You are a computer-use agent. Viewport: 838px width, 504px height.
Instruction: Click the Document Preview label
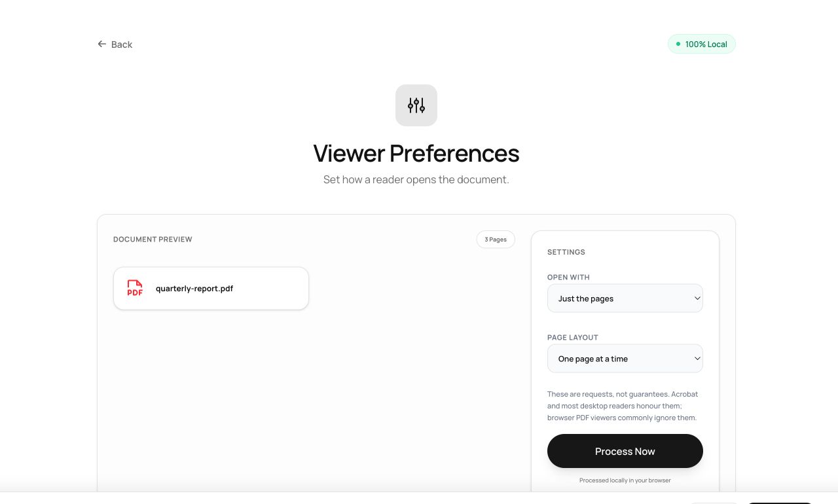153,240
